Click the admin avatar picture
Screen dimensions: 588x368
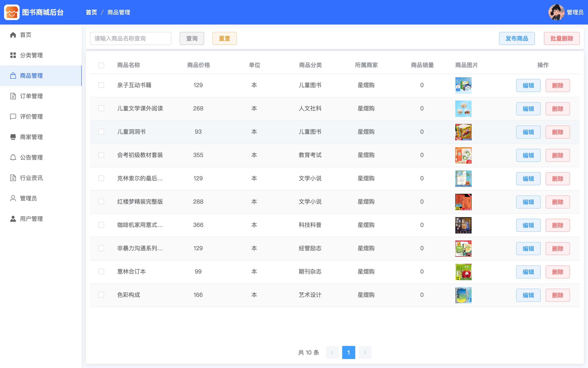coord(556,12)
